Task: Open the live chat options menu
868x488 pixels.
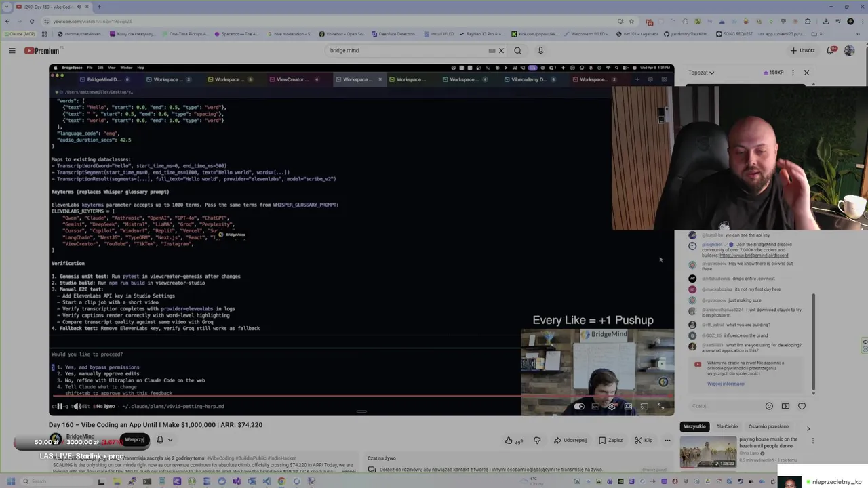Action: tap(793, 73)
